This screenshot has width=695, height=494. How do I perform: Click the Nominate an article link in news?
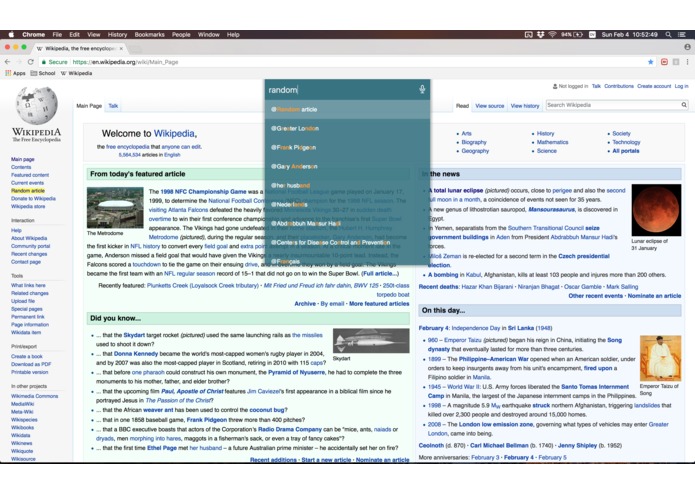pyautogui.click(x=654, y=296)
